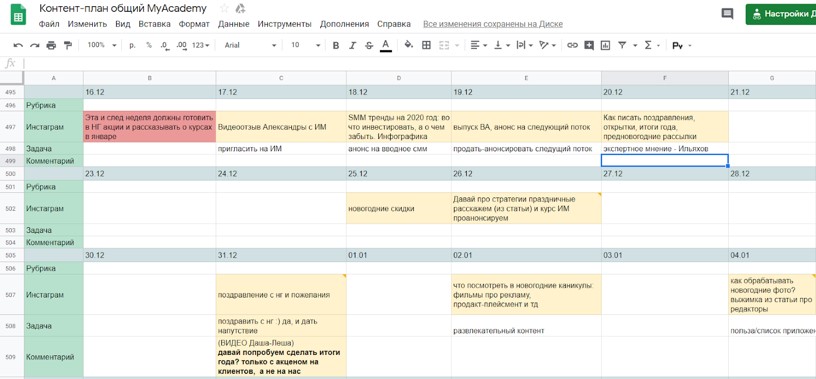Open the functions sigma icon
This screenshot has width=816, height=379.
[648, 45]
